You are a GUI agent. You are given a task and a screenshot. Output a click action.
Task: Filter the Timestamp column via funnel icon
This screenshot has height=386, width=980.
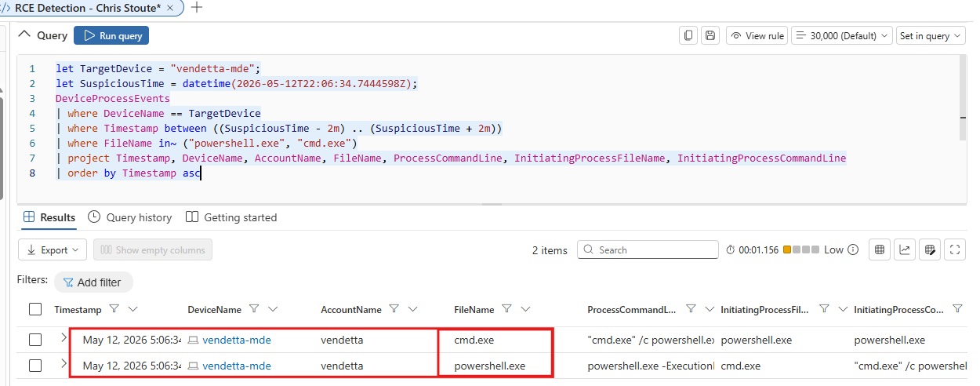click(114, 309)
